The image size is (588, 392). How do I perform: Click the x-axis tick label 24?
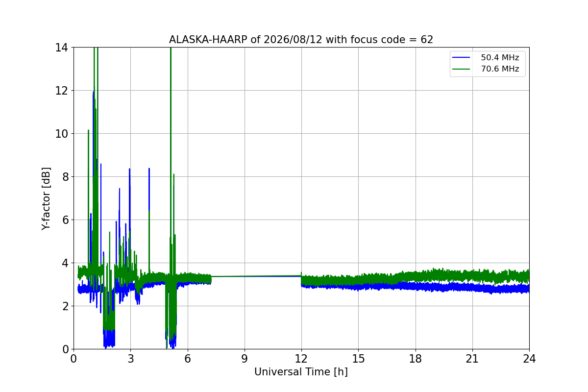[x=529, y=359]
